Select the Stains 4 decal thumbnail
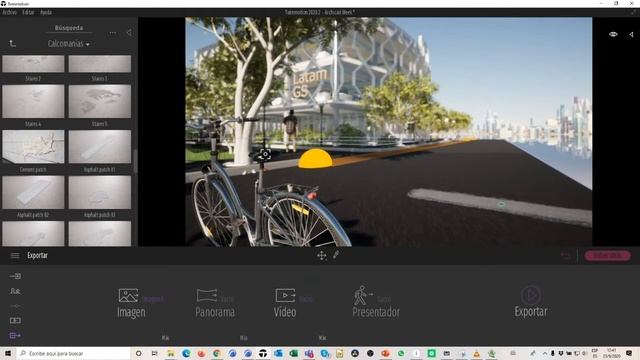Image resolution: width=640 pixels, height=360 pixels. [33, 102]
